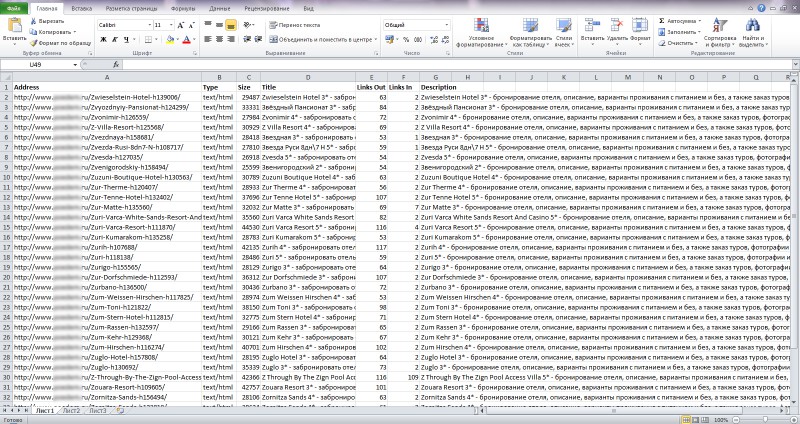Open merge and center dropdown arrow
This screenshot has height=424, width=800.
tap(376, 39)
